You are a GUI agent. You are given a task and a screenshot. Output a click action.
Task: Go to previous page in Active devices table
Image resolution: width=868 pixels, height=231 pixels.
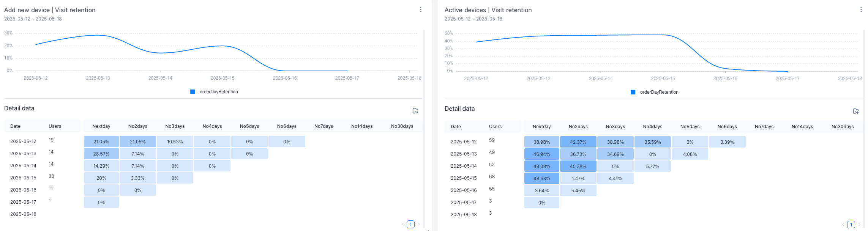(843, 225)
